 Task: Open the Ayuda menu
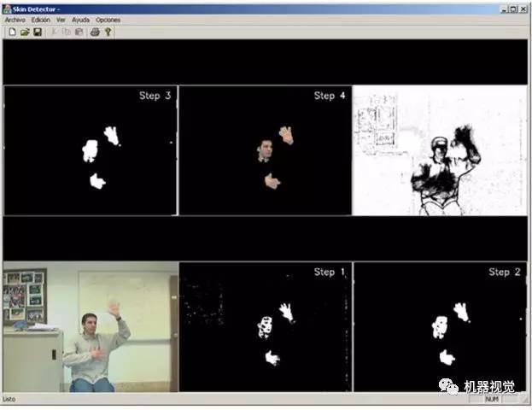point(81,20)
